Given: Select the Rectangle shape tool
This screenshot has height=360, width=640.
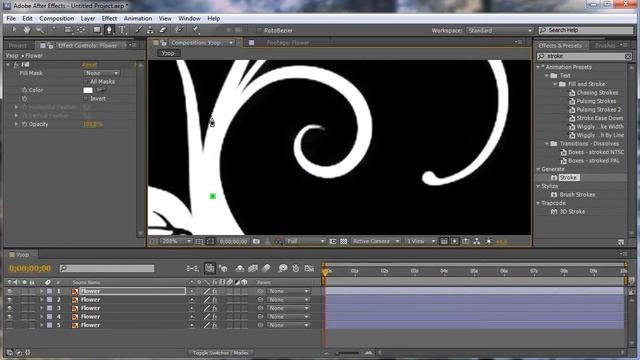Looking at the screenshot, I should click(x=97, y=30).
